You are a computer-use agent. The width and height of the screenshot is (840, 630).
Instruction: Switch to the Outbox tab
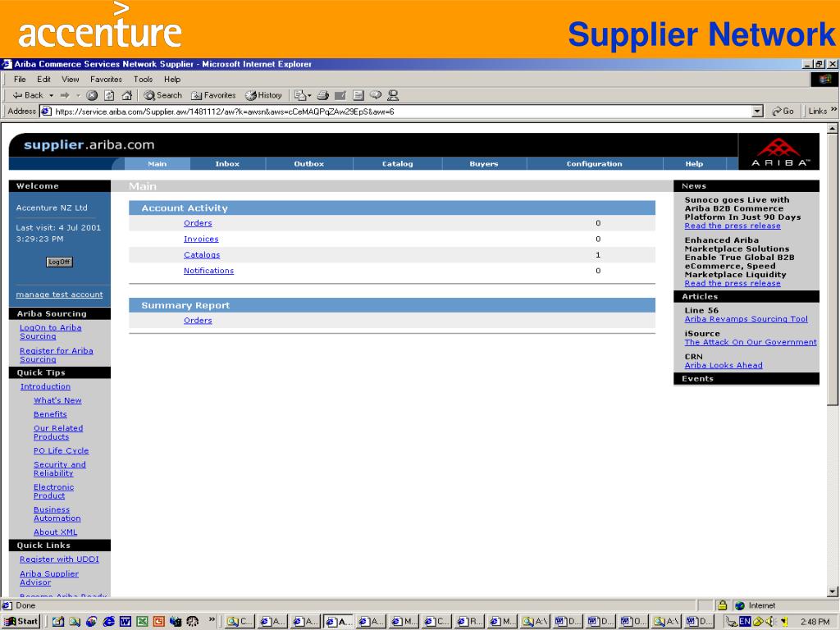tap(309, 164)
